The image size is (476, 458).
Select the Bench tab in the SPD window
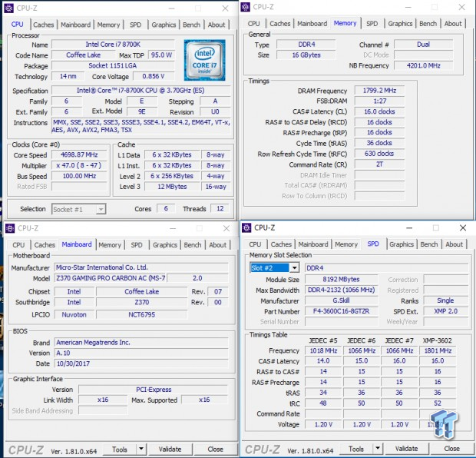tap(429, 244)
